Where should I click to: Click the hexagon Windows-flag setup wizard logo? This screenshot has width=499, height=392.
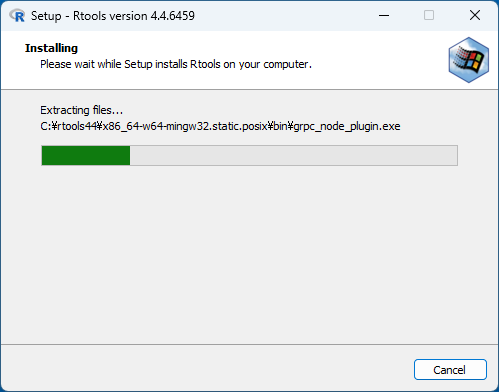tap(468, 60)
